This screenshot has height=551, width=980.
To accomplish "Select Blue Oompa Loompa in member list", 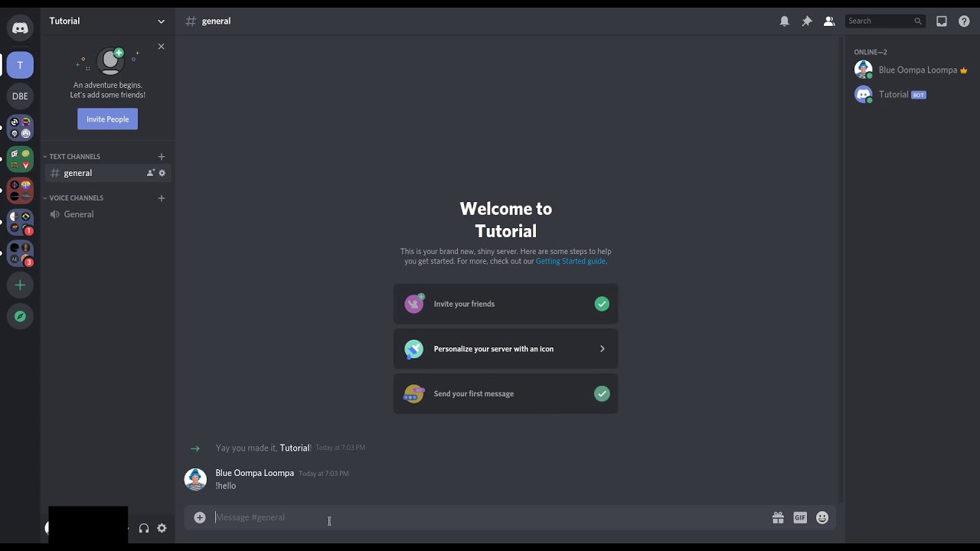I will [912, 70].
